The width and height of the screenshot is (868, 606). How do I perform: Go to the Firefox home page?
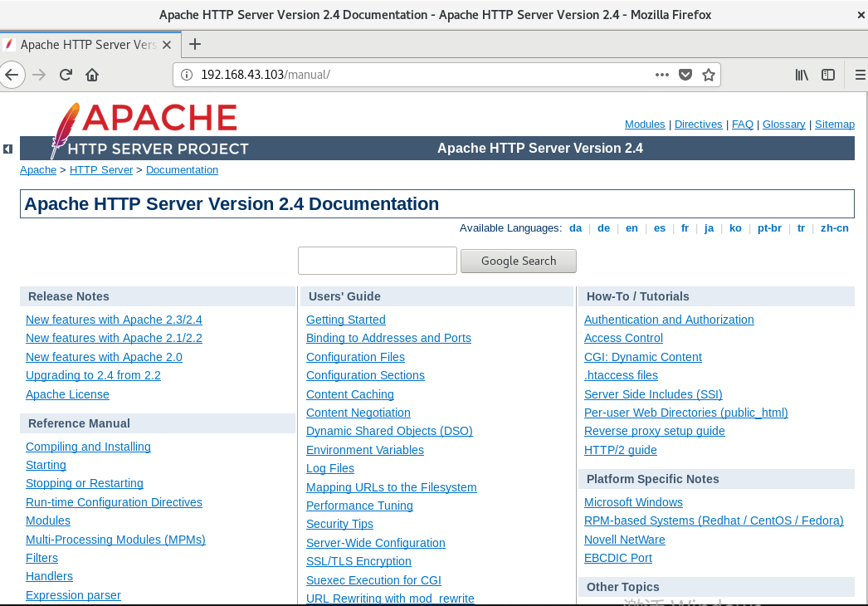(x=92, y=75)
